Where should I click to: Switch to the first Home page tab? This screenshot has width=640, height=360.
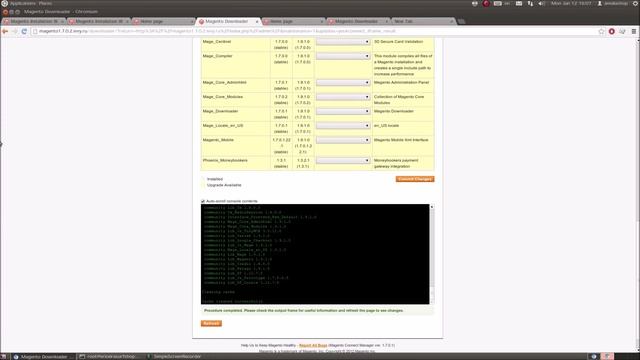(x=163, y=21)
